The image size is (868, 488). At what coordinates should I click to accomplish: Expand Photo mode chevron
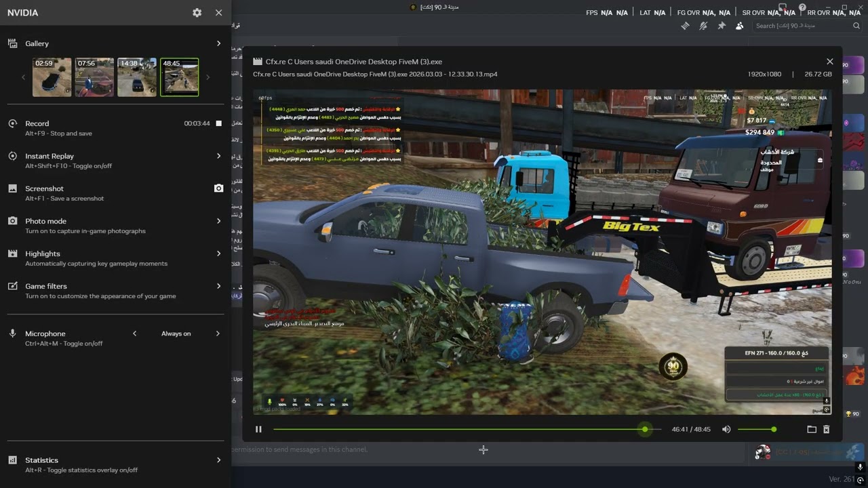click(x=218, y=221)
